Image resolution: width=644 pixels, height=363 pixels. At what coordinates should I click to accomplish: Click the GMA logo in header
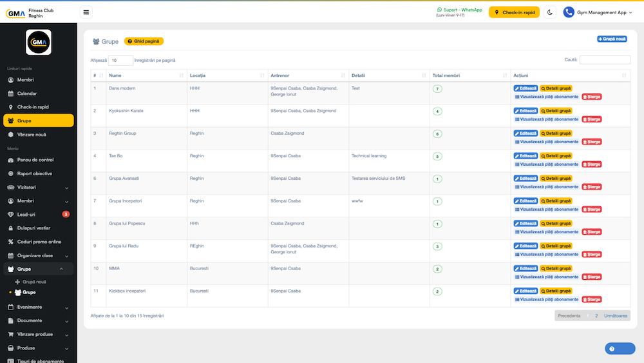(x=15, y=13)
